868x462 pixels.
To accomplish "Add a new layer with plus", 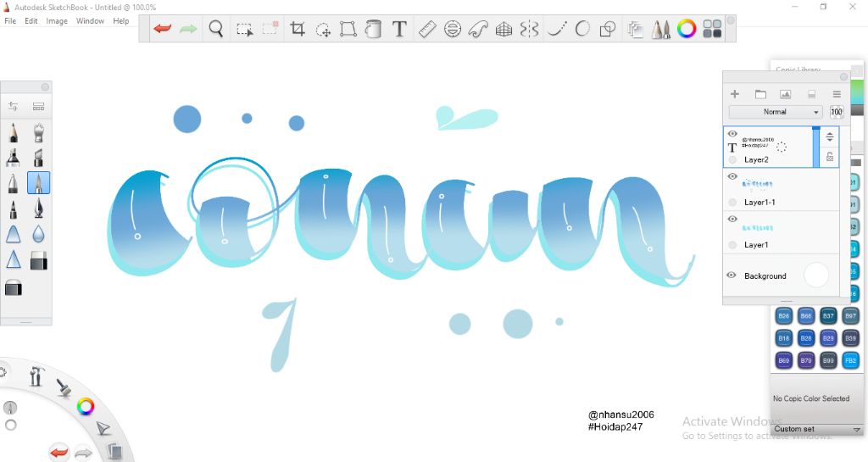I will [735, 94].
